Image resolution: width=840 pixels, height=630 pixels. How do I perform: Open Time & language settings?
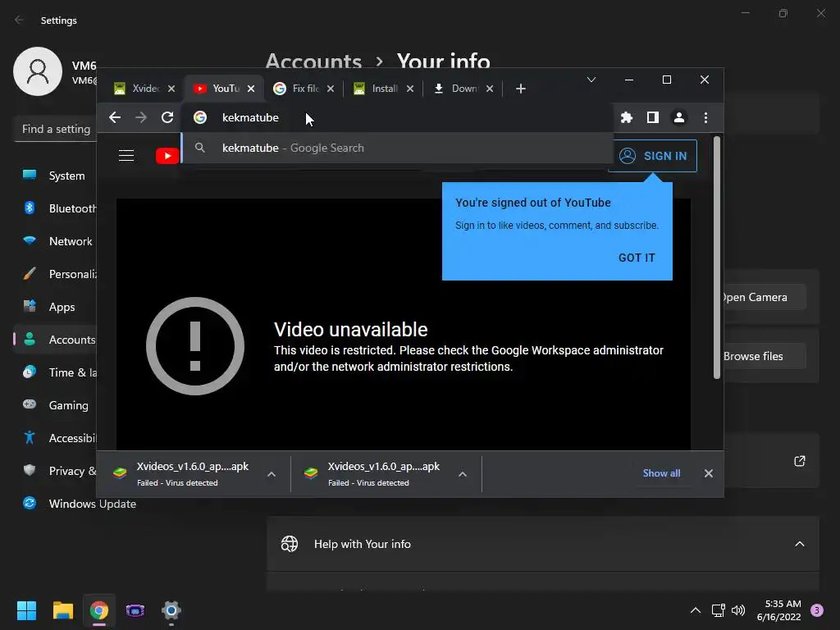point(55,372)
